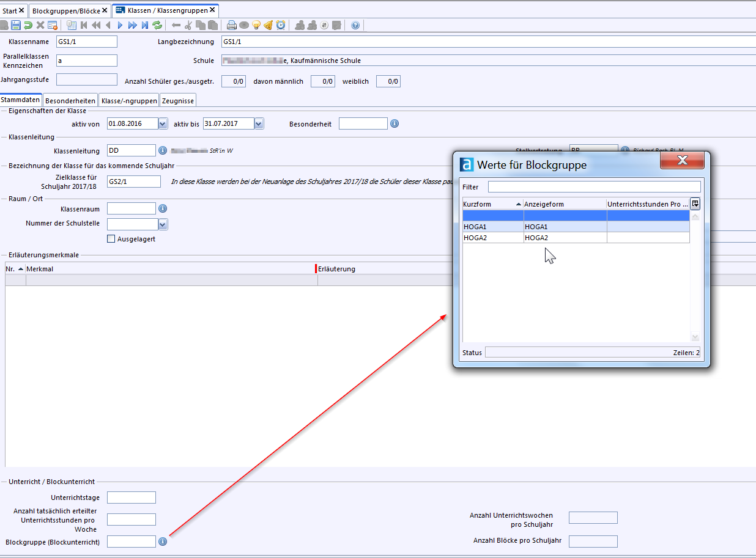
Task: Switch to Blockgruppen/Blöcke tab
Action: [66, 11]
